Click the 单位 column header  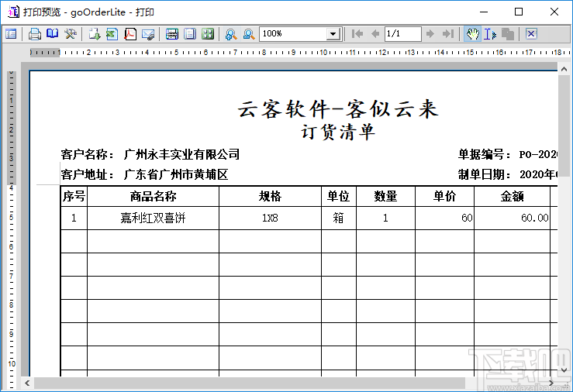tap(338, 196)
